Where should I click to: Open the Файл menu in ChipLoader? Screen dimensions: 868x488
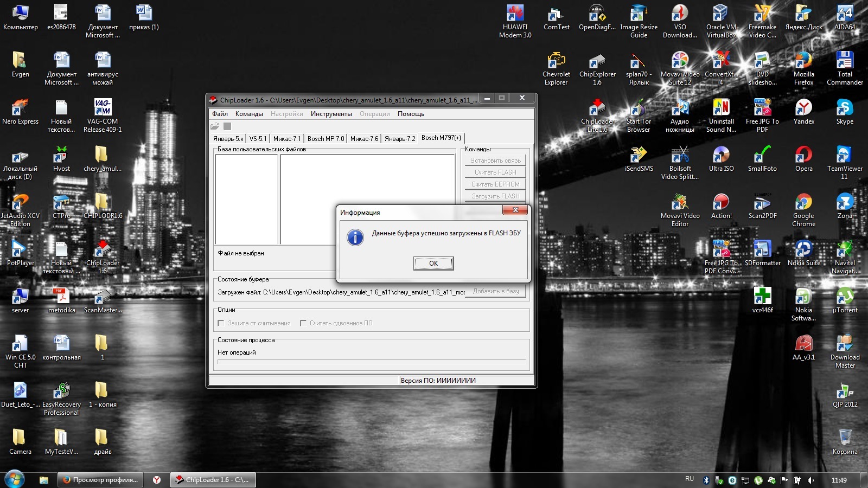pyautogui.click(x=220, y=114)
